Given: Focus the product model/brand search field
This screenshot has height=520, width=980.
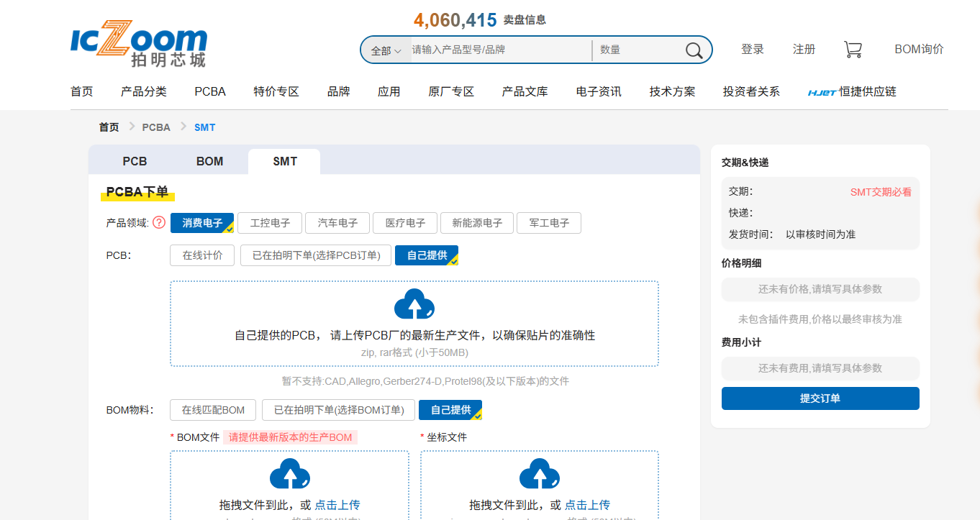Looking at the screenshot, I should point(501,50).
